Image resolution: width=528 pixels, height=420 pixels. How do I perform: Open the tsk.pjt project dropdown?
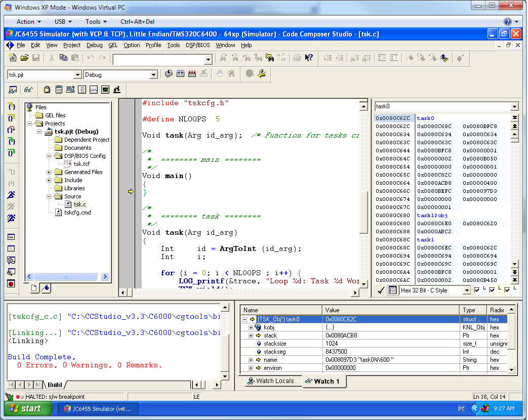point(77,75)
